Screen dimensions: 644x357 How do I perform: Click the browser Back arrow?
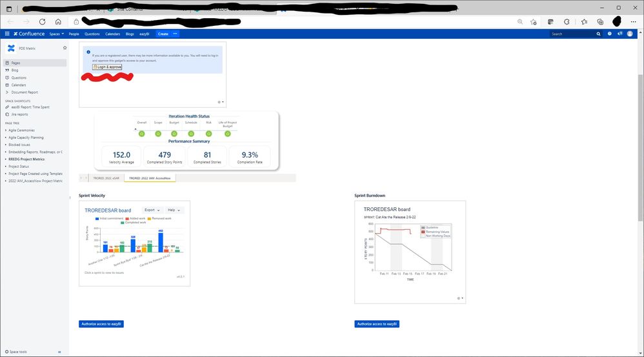(x=10, y=22)
